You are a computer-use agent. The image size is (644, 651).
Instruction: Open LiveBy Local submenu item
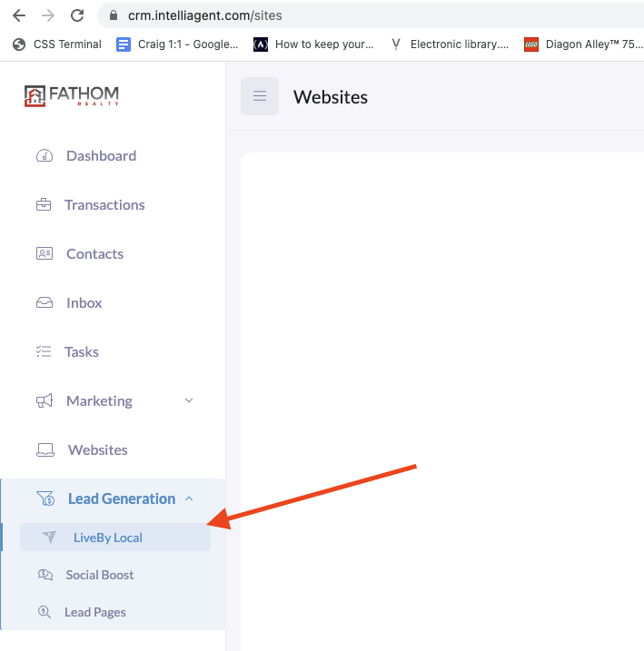[x=115, y=538]
